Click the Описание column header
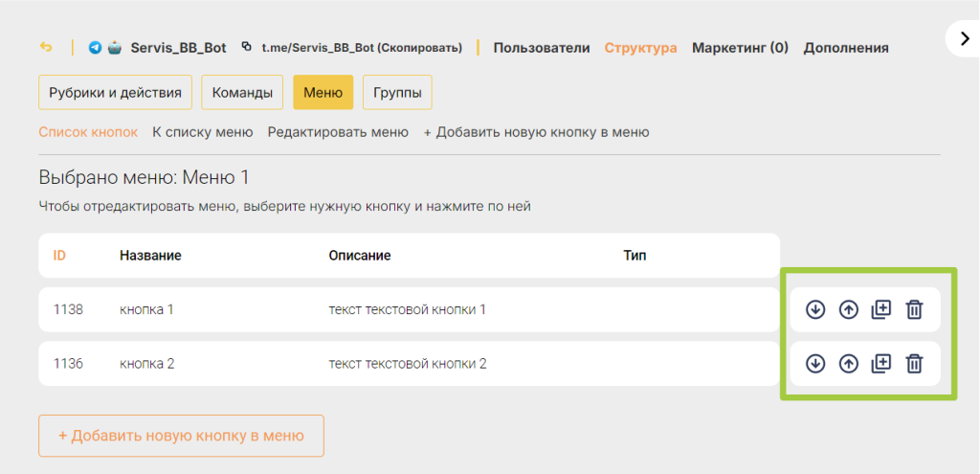Screen dimensions: 980x474 pos(360,256)
